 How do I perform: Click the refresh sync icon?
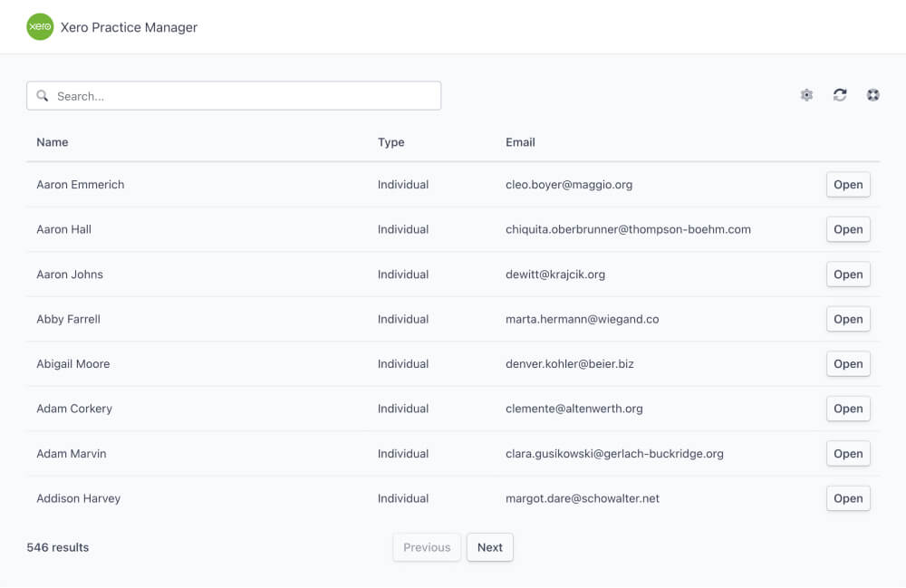[x=840, y=95]
